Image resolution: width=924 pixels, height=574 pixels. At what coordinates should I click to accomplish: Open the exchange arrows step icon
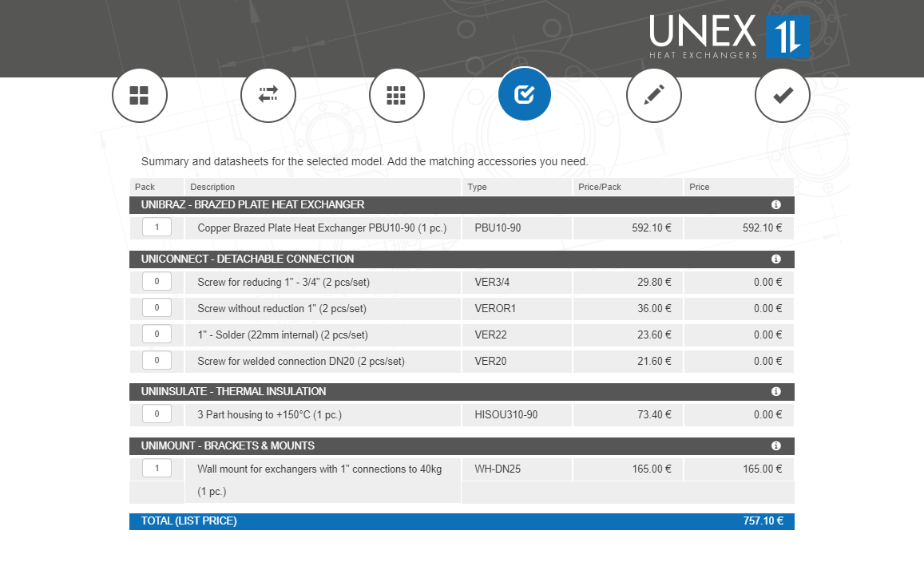(268, 96)
